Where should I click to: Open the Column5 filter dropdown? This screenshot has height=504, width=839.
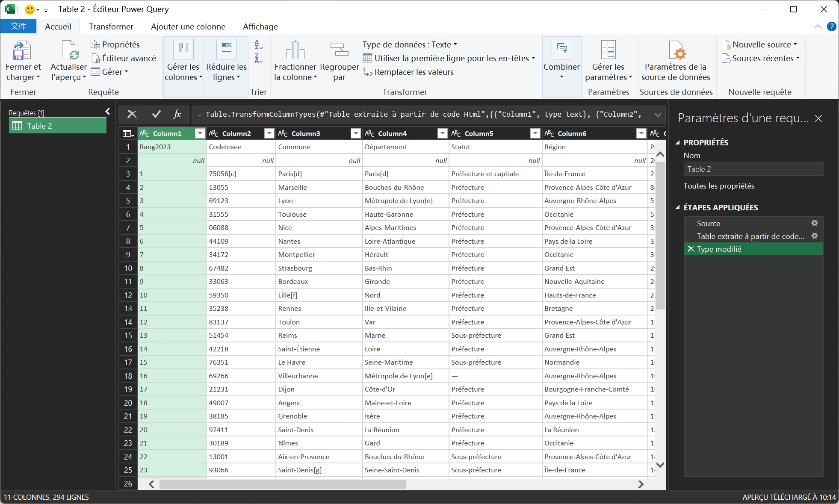pyautogui.click(x=535, y=133)
